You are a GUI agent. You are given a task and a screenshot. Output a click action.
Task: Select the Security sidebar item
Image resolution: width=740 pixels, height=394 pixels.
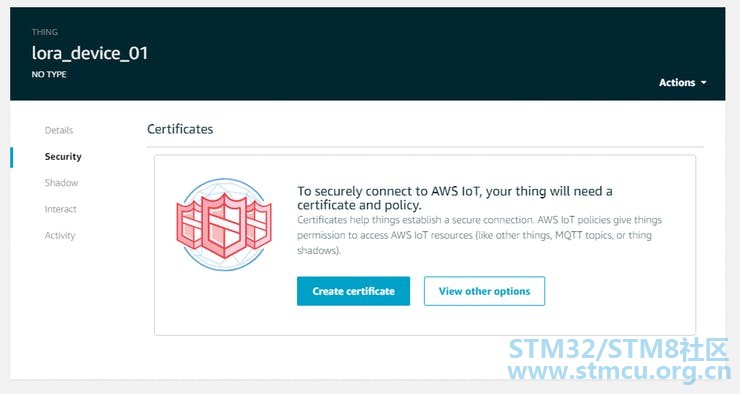point(63,157)
